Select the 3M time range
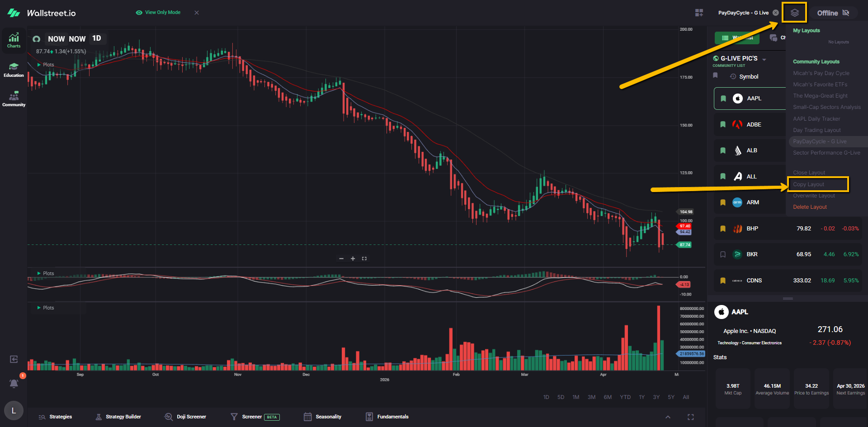 pos(591,397)
